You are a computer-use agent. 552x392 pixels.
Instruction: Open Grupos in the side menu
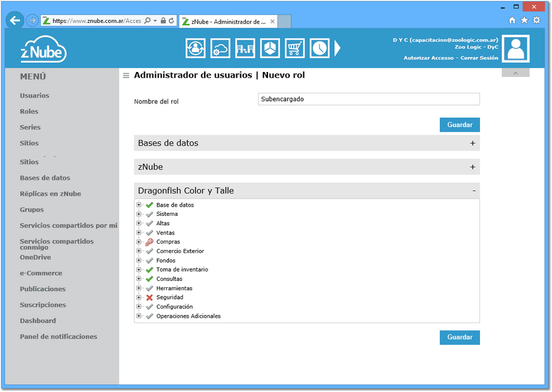point(32,210)
